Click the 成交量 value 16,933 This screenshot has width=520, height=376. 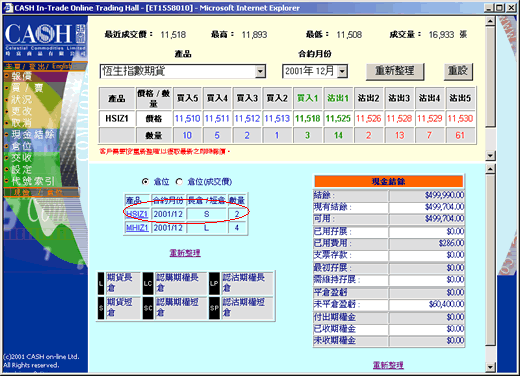441,35
